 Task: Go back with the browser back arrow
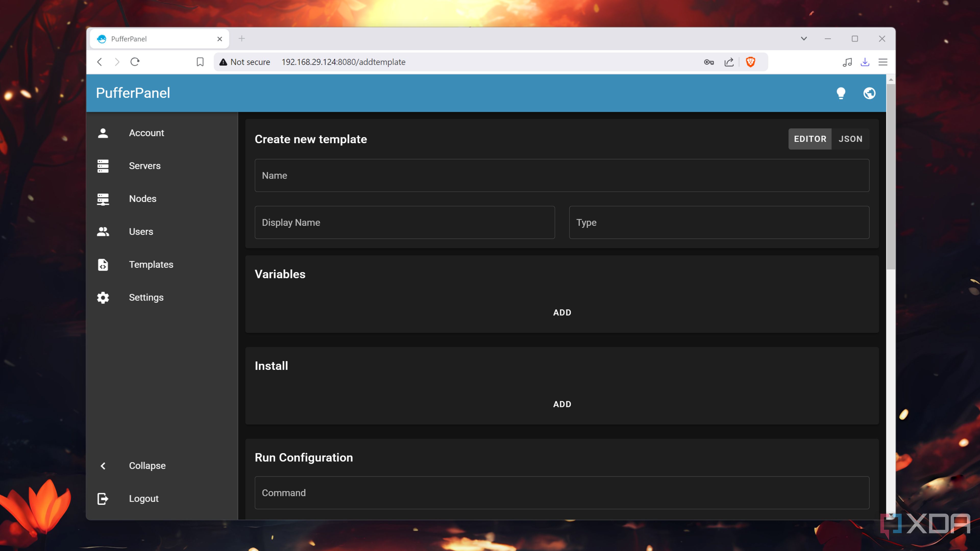[x=100, y=62]
